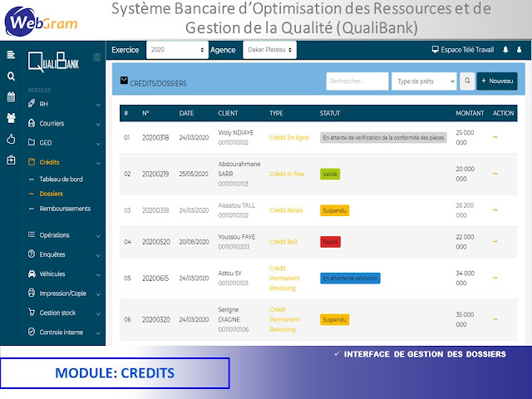Click the Nouveau button
The width and height of the screenshot is (532, 399).
tap(497, 81)
